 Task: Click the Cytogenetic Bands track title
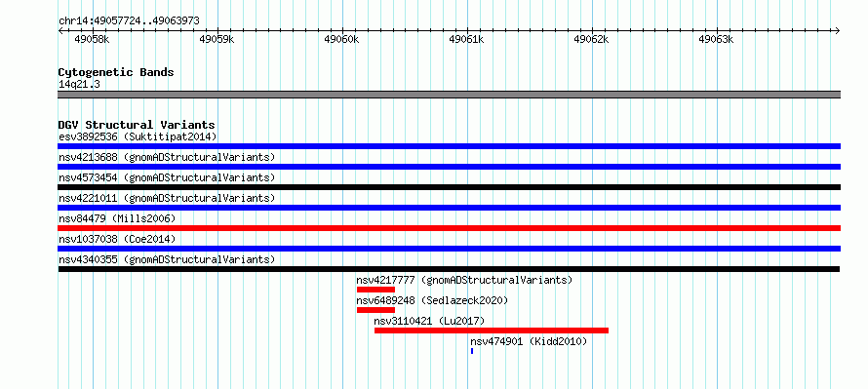(116, 72)
